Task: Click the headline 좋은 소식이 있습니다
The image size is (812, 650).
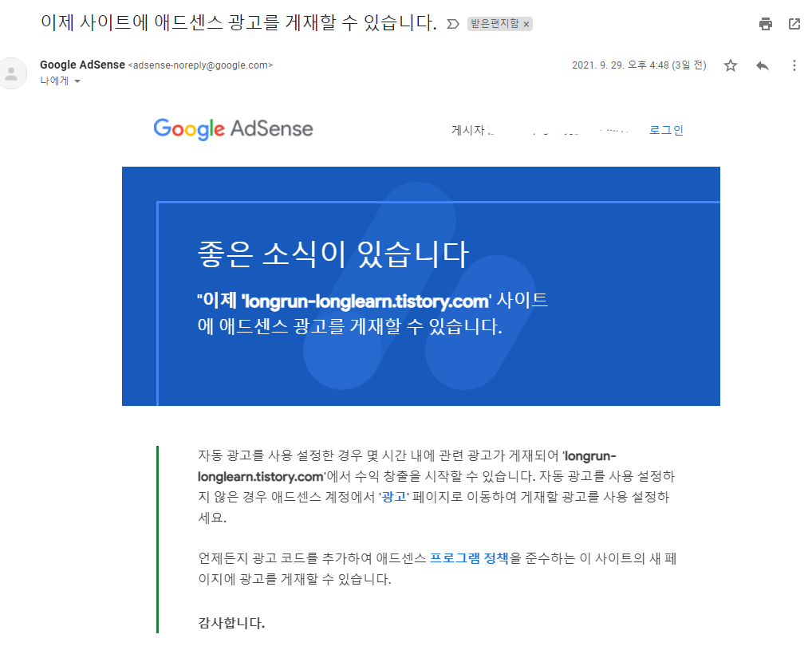Action: tap(333, 254)
